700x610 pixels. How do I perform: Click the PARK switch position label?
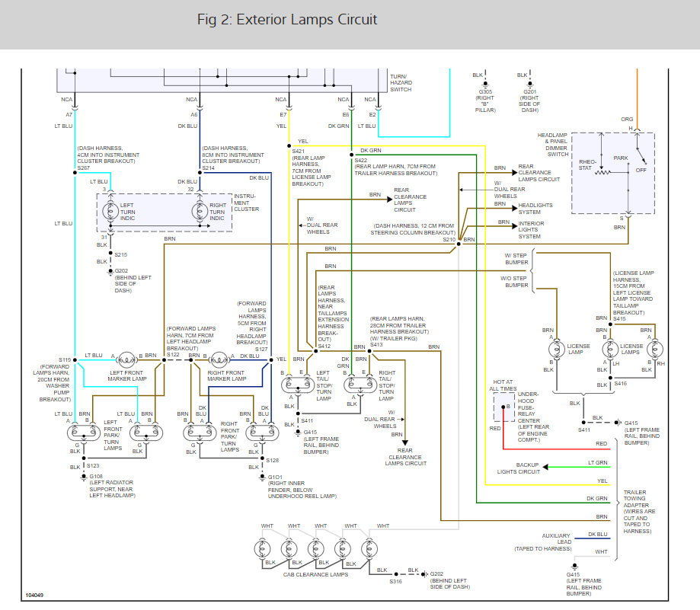[621, 158]
